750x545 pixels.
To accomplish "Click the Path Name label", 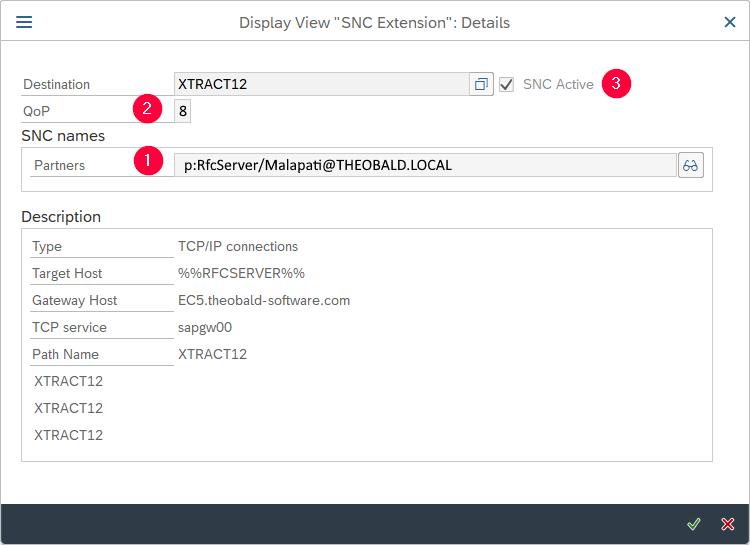I will pyautogui.click(x=66, y=354).
